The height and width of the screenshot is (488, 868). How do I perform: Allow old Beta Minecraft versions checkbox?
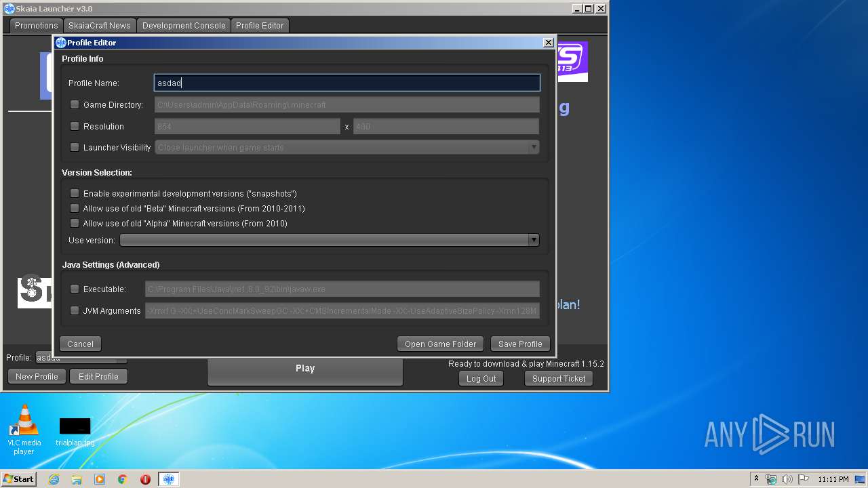pyautogui.click(x=75, y=208)
